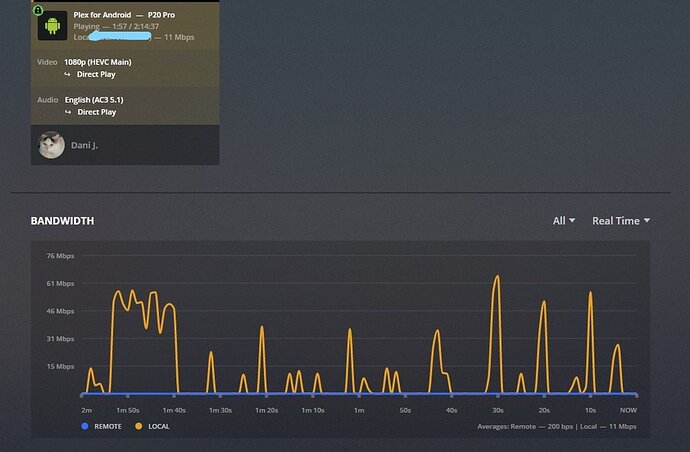Image resolution: width=690 pixels, height=452 pixels.
Task: Click the green secure-connection lock icon
Action: click(38, 10)
